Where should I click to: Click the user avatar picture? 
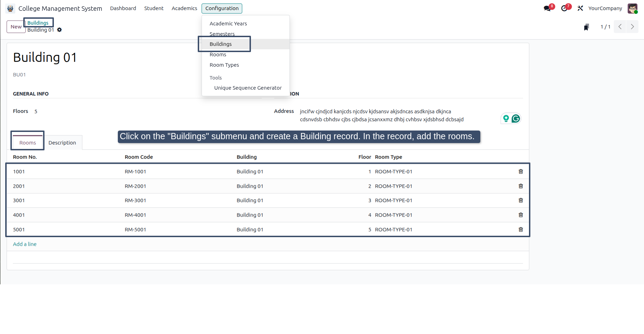(x=632, y=8)
